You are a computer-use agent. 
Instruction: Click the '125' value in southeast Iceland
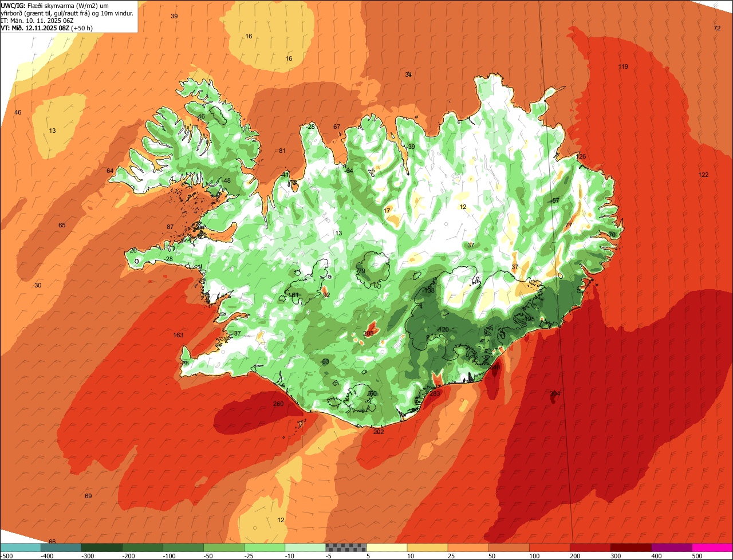click(x=530, y=319)
